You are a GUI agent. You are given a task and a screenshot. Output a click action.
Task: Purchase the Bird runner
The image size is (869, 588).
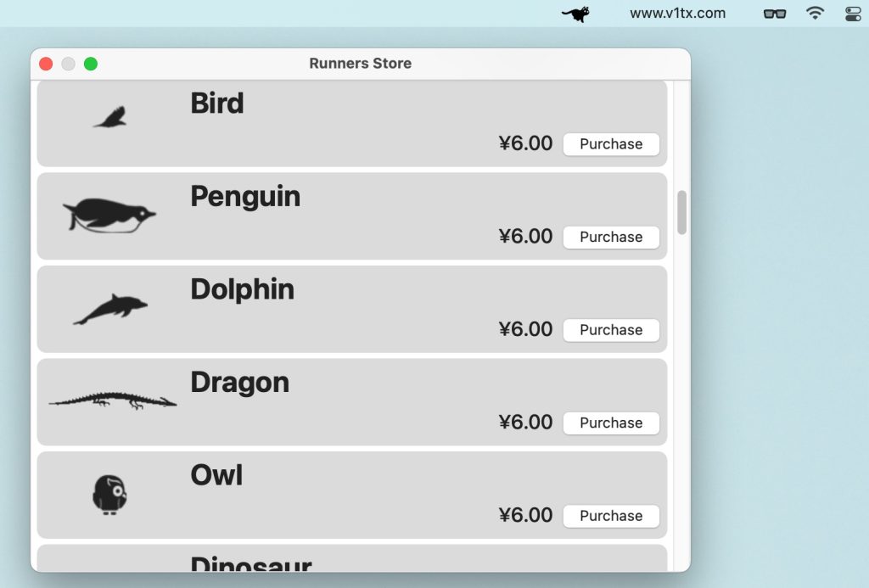(x=611, y=144)
